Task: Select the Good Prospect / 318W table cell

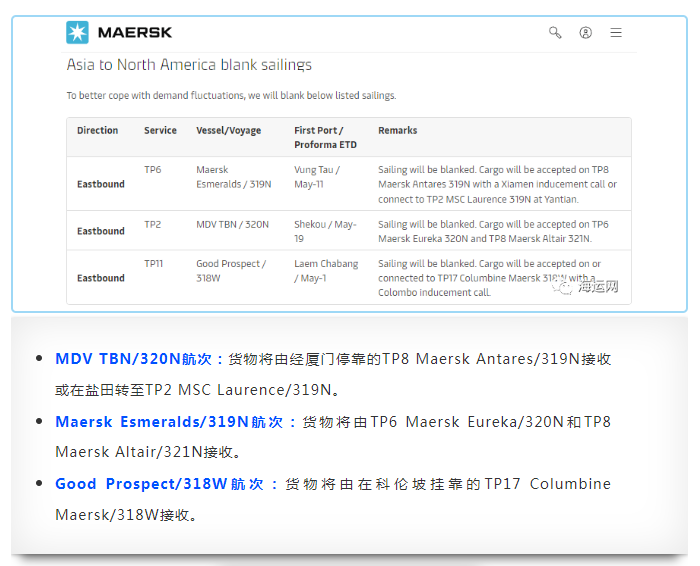Action: pos(231,271)
